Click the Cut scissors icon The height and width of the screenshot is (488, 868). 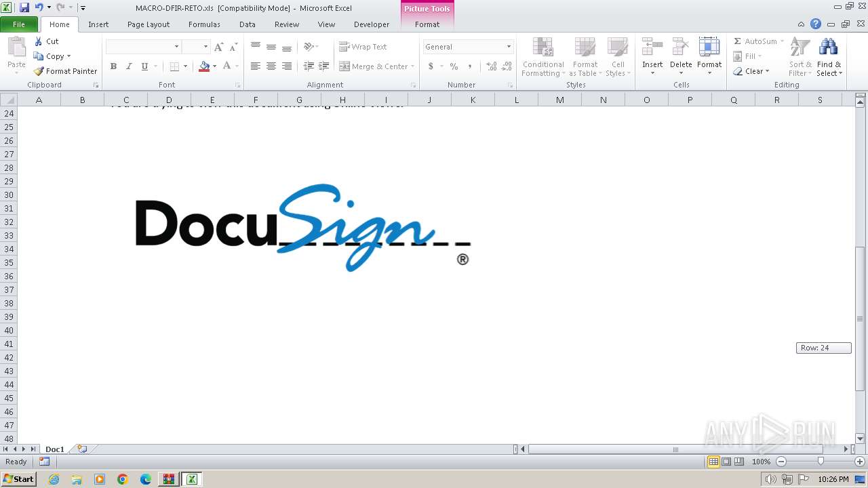(39, 41)
